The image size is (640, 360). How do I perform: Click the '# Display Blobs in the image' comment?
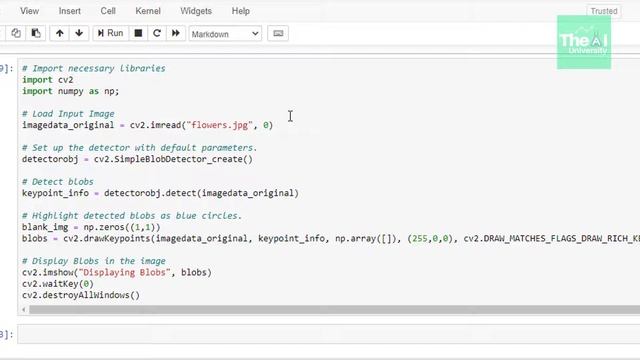94,261
